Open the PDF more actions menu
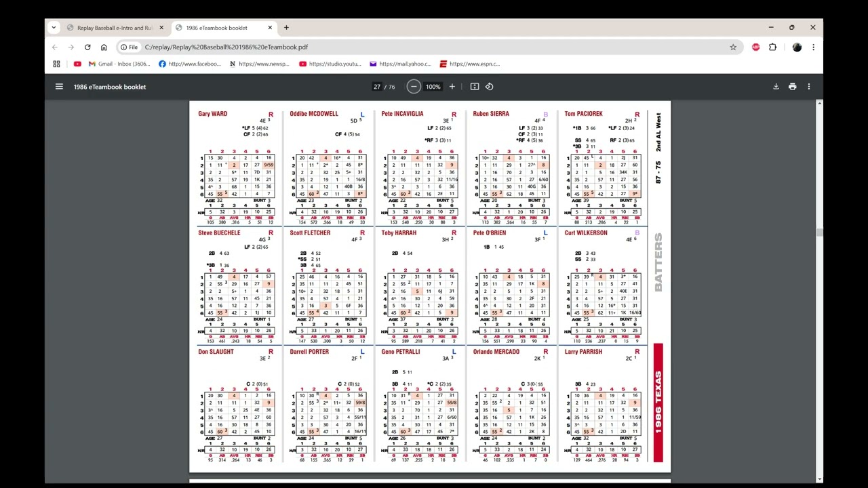This screenshot has width=868, height=488. pyautogui.click(x=808, y=87)
